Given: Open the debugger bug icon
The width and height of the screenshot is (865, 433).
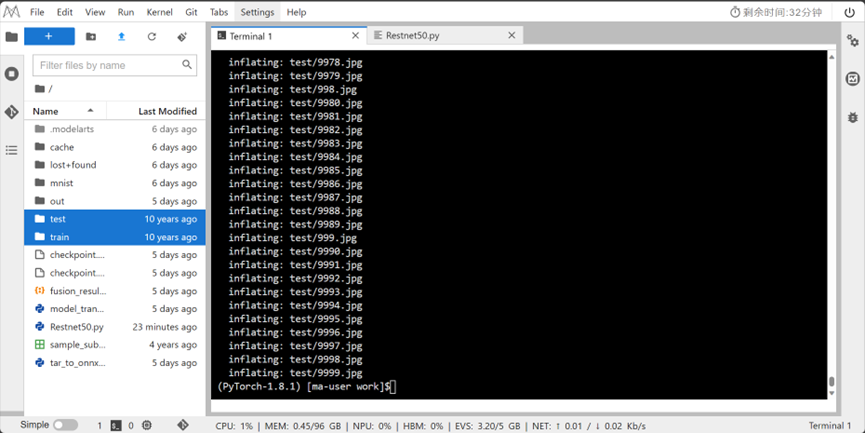Looking at the screenshot, I should tap(853, 117).
